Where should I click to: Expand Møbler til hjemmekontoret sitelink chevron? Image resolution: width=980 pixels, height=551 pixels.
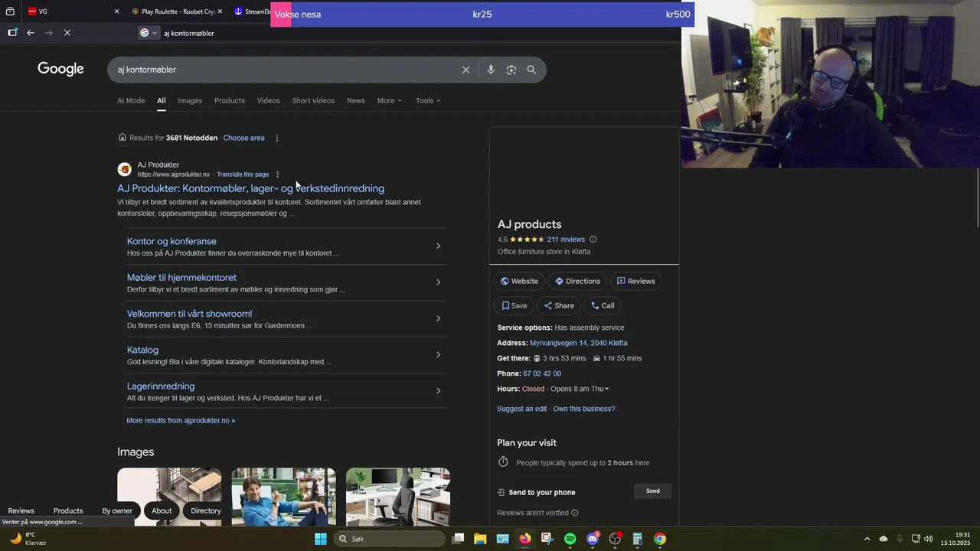click(438, 282)
